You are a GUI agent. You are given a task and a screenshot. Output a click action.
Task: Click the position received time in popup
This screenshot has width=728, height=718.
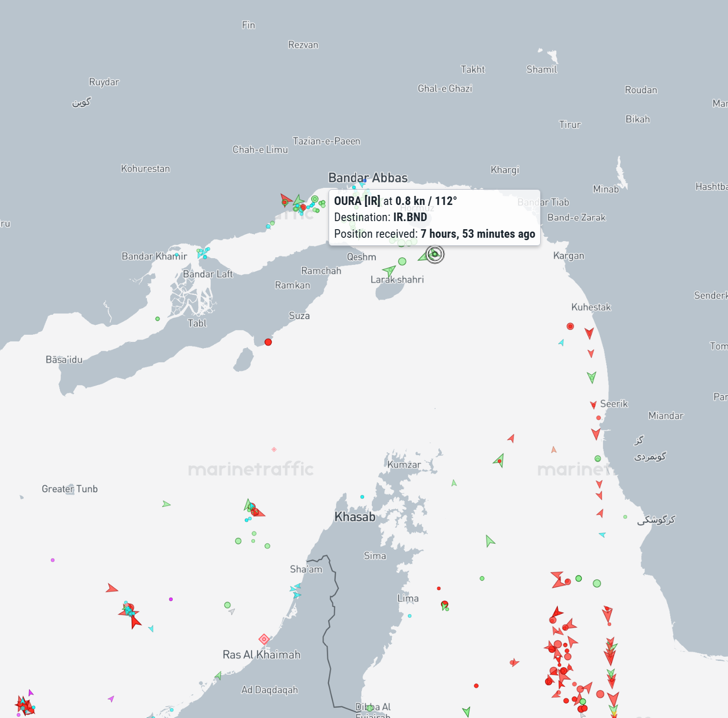(x=477, y=234)
